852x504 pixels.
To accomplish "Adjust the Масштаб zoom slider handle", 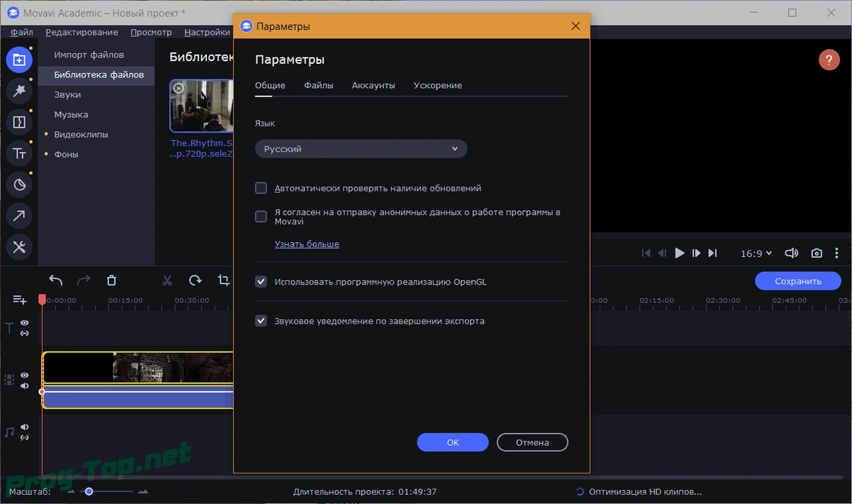I will tap(89, 491).
